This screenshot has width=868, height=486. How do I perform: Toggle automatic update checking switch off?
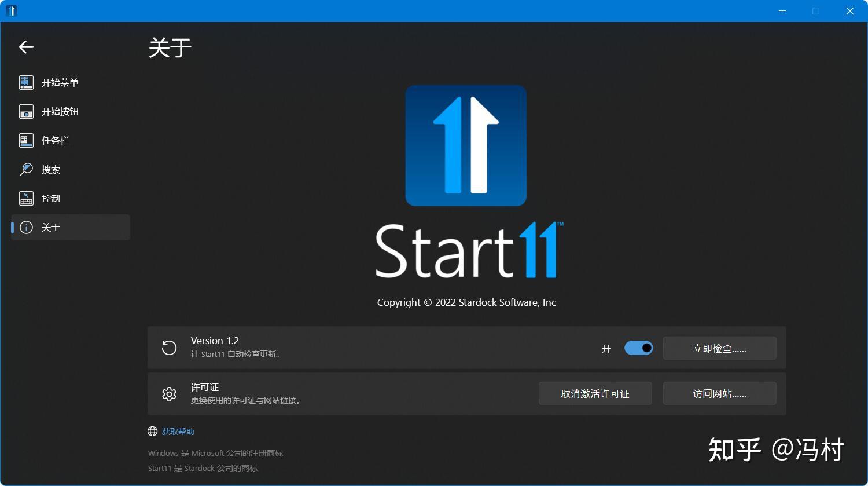(x=639, y=348)
